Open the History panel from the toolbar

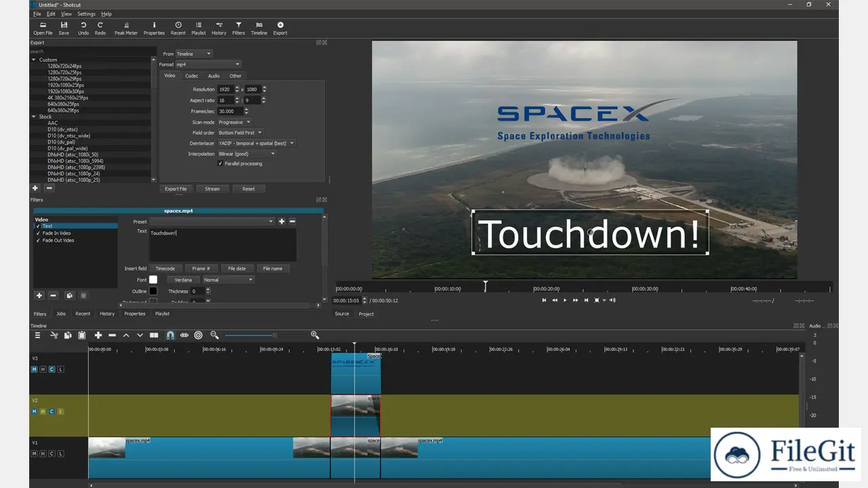(x=219, y=28)
